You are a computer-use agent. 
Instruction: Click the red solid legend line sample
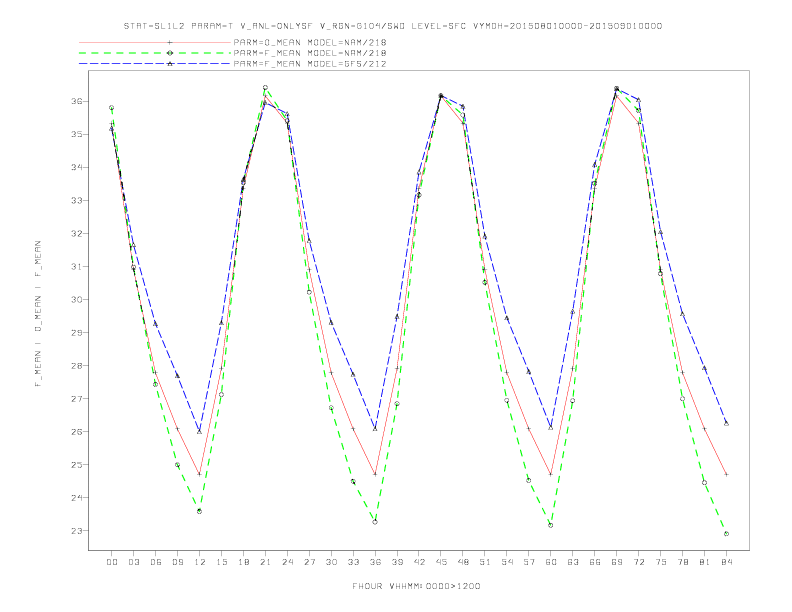coord(155,42)
